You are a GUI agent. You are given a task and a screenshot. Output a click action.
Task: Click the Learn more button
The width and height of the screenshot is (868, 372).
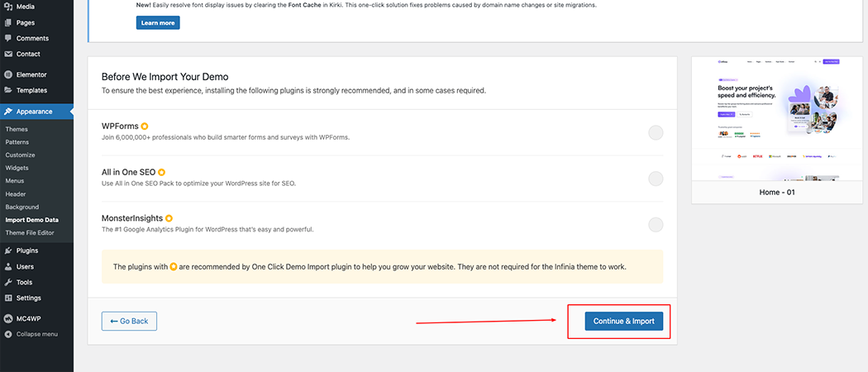click(x=158, y=22)
